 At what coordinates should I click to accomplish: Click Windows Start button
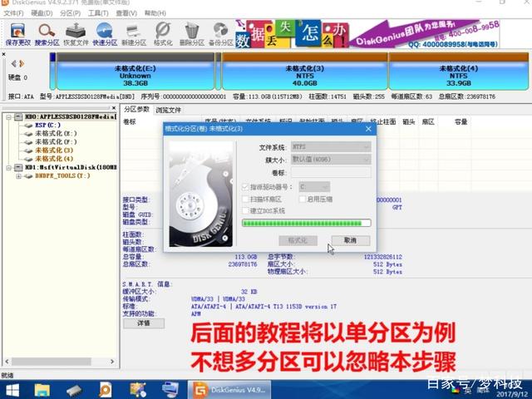(12, 390)
